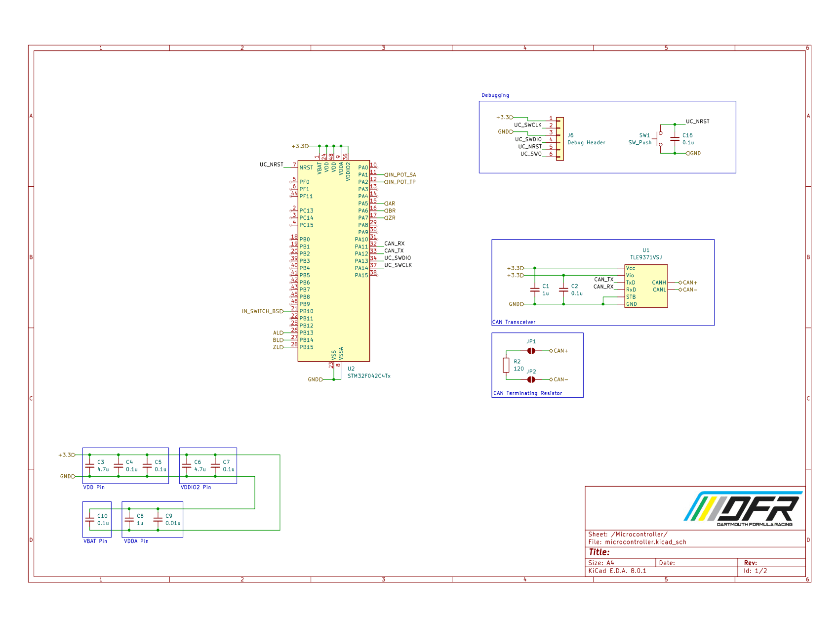
Task: Select the IN_POT_SA input label
Action: [x=400, y=175]
